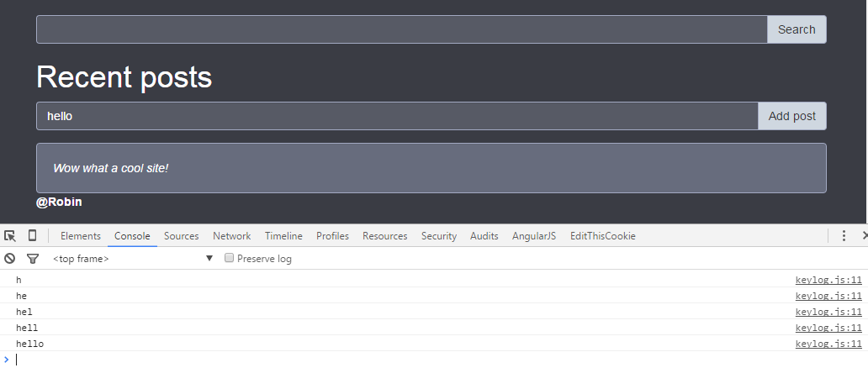Open the Network tab
Screen dimensions: 868x368
pyautogui.click(x=231, y=236)
